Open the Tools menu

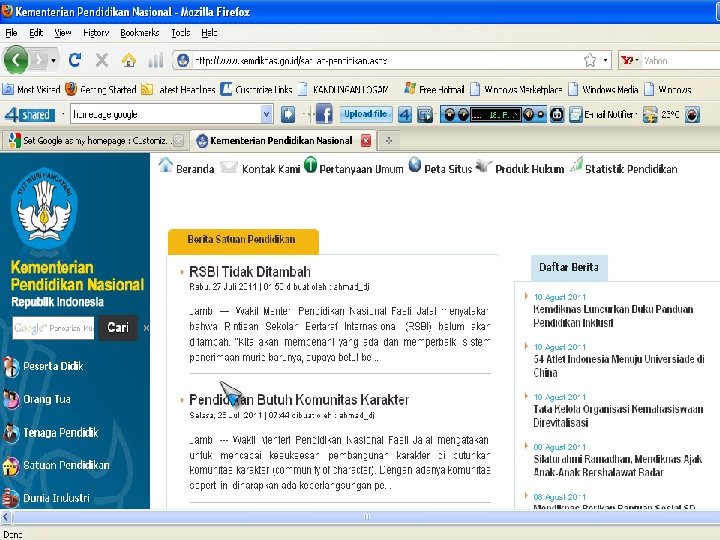tap(180, 33)
